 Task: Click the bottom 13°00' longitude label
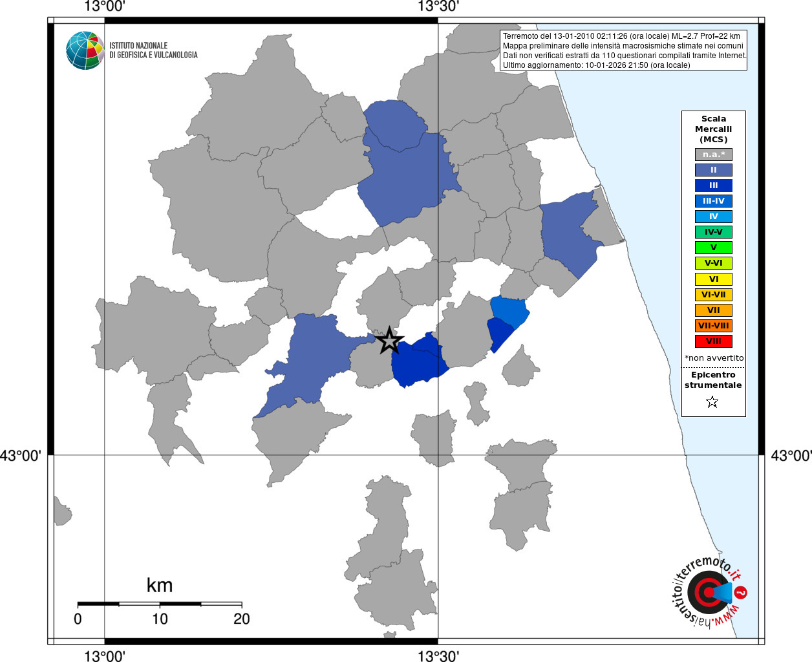pos(105,656)
